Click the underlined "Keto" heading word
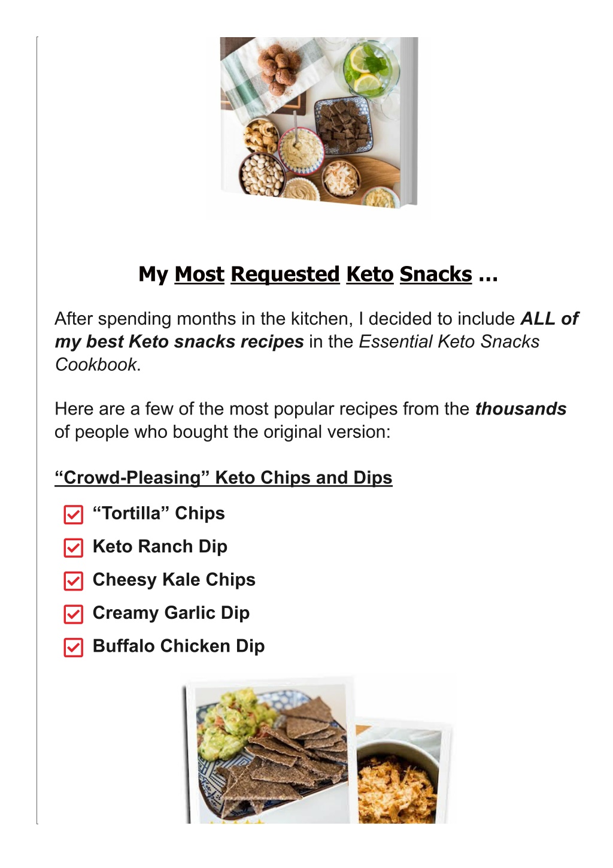613x868 pixels. click(370, 274)
